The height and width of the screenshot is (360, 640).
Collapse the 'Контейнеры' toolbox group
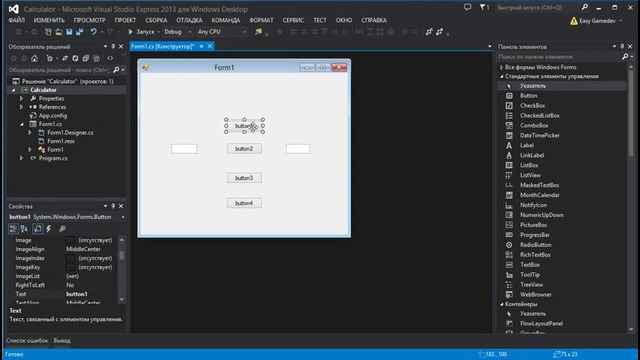click(502, 304)
